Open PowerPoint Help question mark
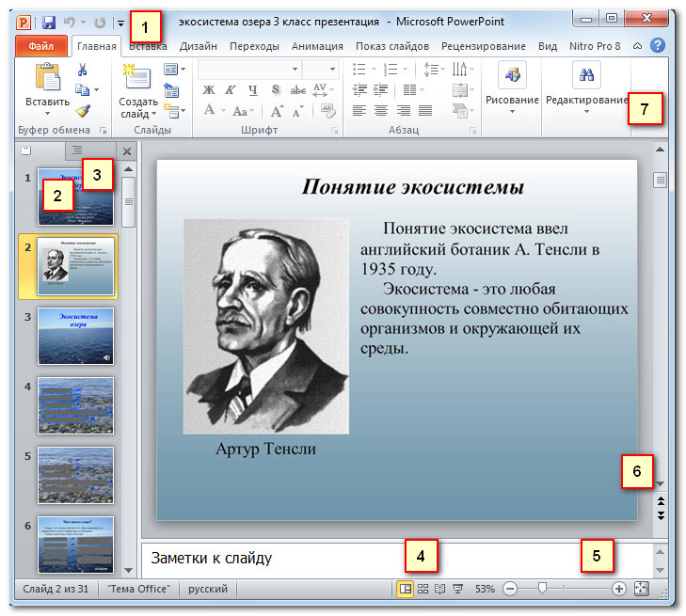This screenshot has width=686, height=616. click(x=657, y=45)
